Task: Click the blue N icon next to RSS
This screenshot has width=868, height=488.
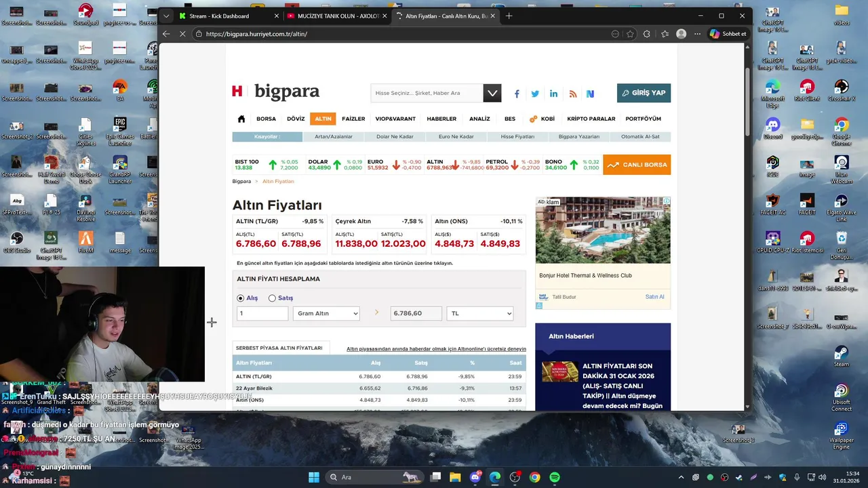Action: coord(590,94)
